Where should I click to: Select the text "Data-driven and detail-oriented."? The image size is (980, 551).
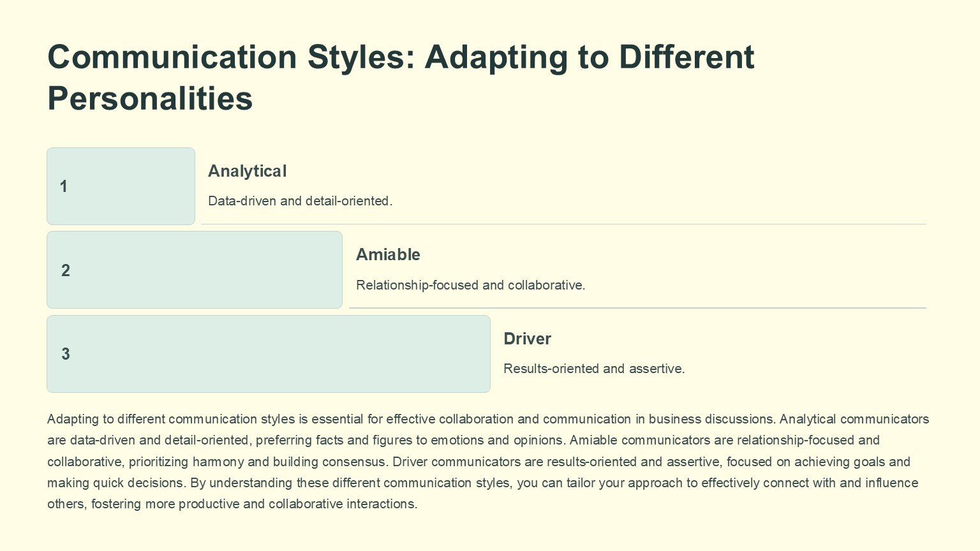pos(300,201)
